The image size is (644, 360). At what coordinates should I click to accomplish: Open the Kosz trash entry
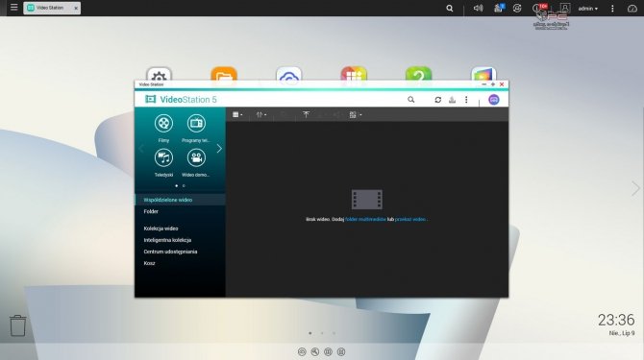click(x=181, y=263)
